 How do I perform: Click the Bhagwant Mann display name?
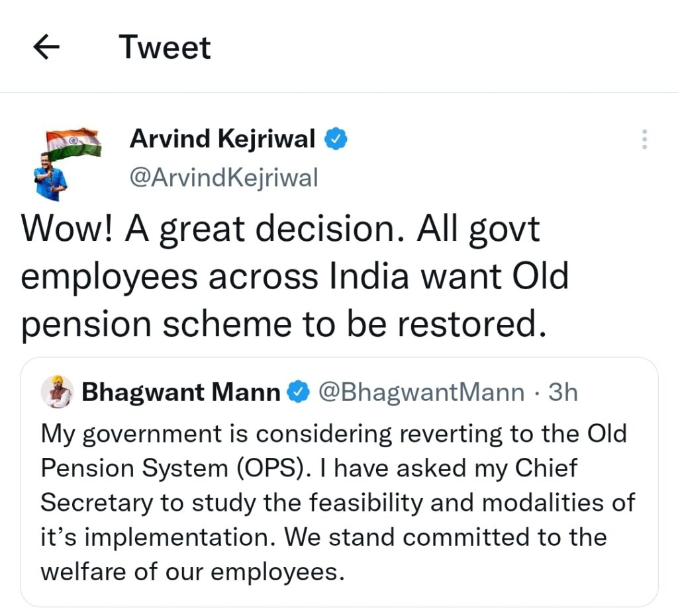181,392
